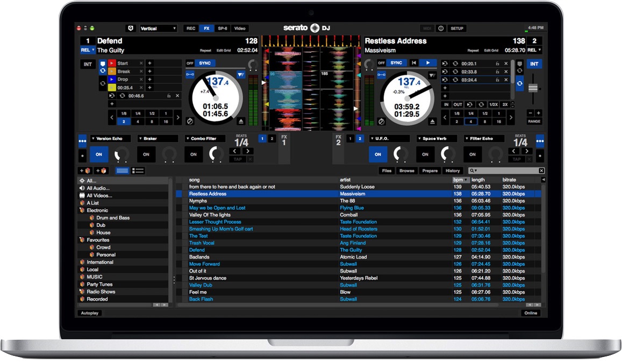
Task: Open the Filter Echo effect dropdown
Action: coord(483,139)
